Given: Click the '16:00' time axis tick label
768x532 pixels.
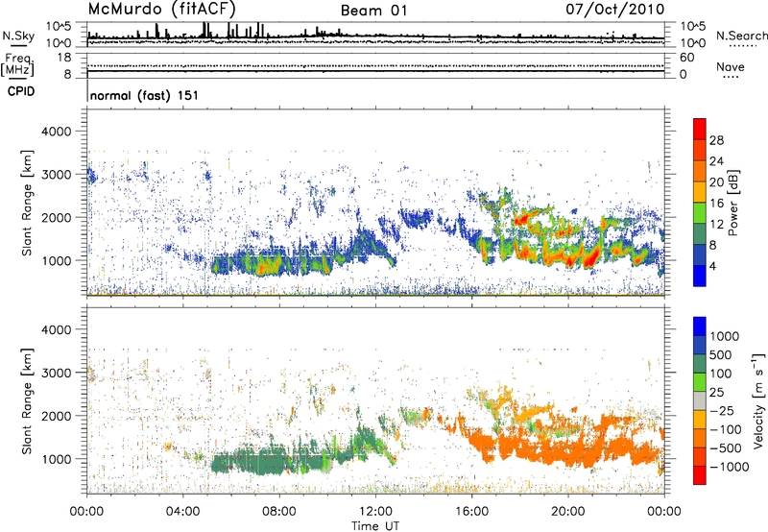Looking at the screenshot, I should [x=471, y=512].
